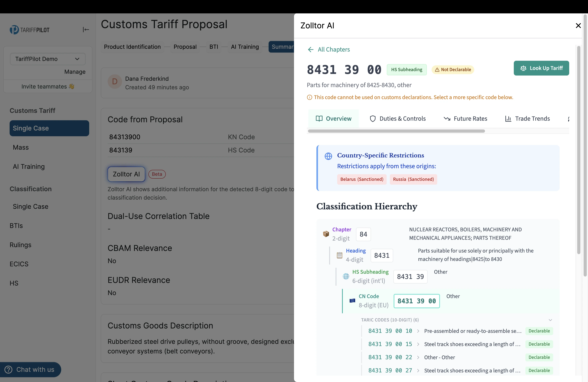The height and width of the screenshot is (382, 588).
Task: Click the info icon beside the declaration warning
Action: pyautogui.click(x=309, y=97)
